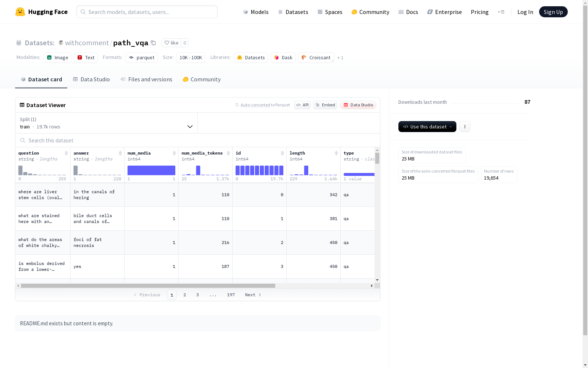This screenshot has height=368, width=588.
Task: Click the withcomment author link
Action: (x=87, y=43)
